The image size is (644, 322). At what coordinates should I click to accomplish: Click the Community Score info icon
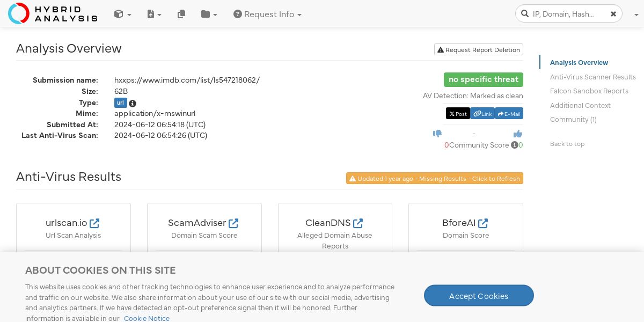[514, 145]
